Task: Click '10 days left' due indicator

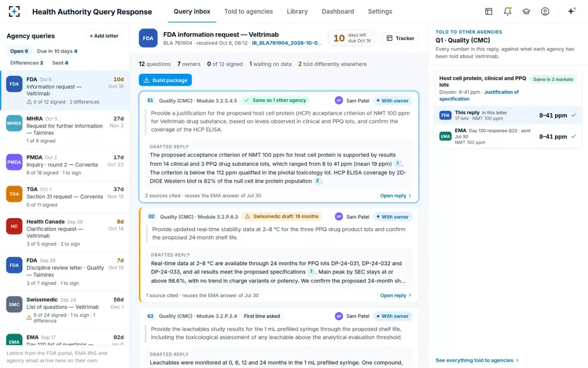Action: click(351, 38)
